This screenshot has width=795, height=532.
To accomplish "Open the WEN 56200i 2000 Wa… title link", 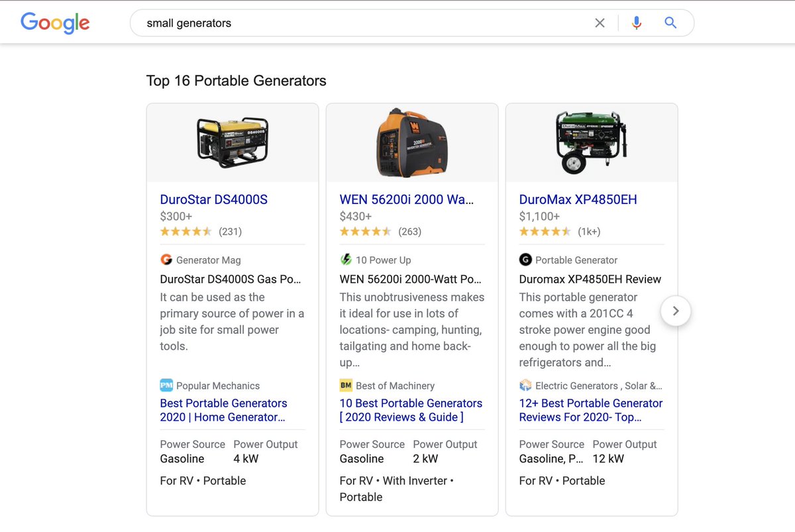I will (407, 199).
